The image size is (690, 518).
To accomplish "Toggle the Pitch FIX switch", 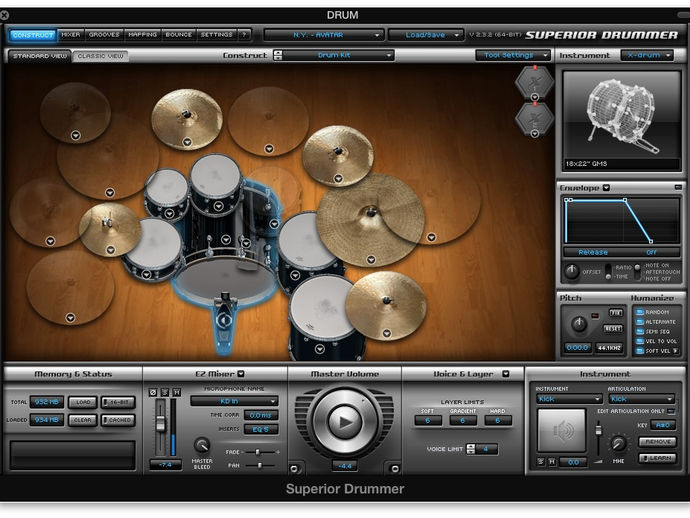I will tap(615, 312).
